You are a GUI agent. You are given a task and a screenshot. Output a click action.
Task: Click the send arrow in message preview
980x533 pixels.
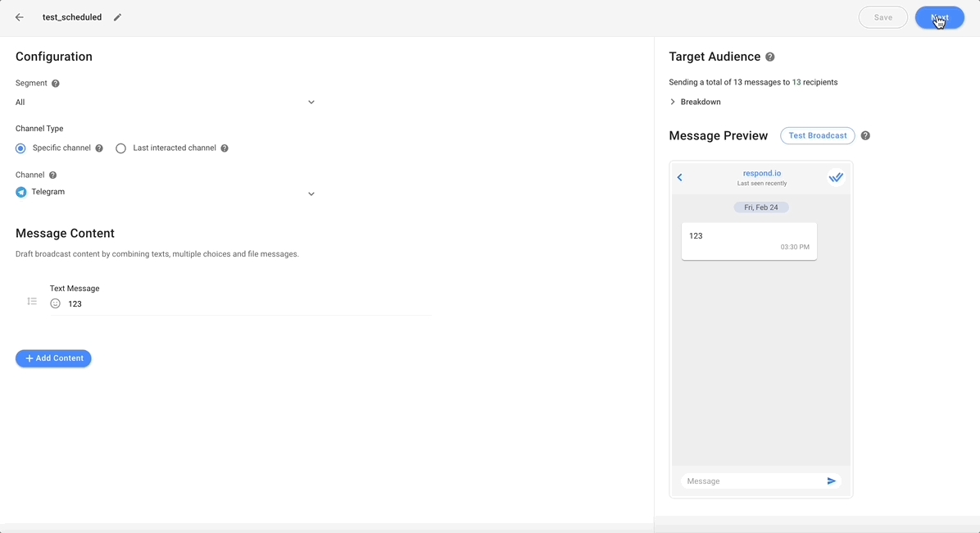(831, 481)
